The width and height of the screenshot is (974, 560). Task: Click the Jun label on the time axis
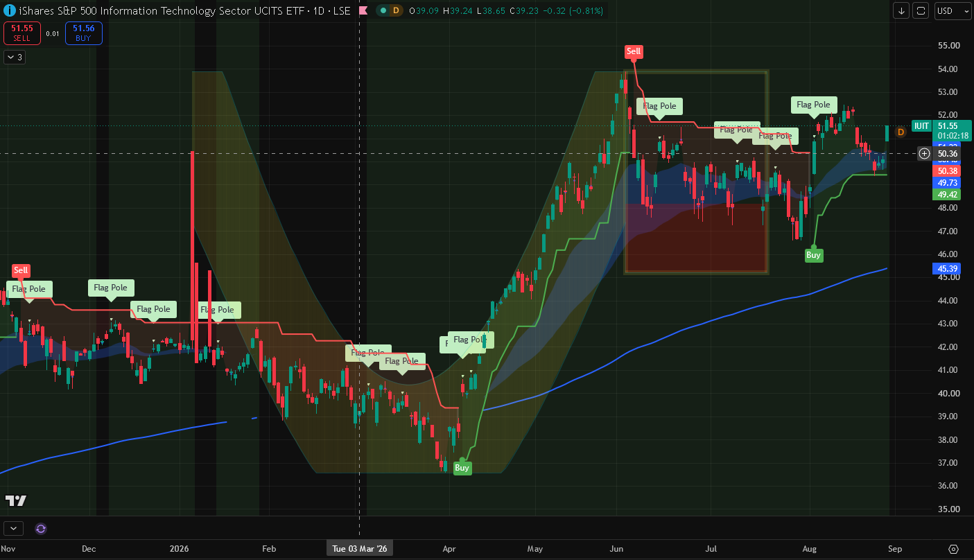616,549
